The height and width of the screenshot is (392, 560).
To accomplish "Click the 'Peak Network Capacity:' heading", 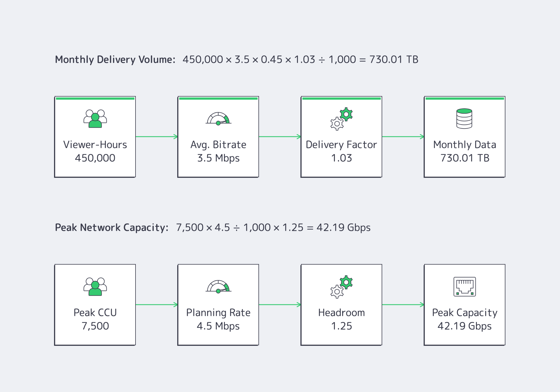I will point(112,228).
